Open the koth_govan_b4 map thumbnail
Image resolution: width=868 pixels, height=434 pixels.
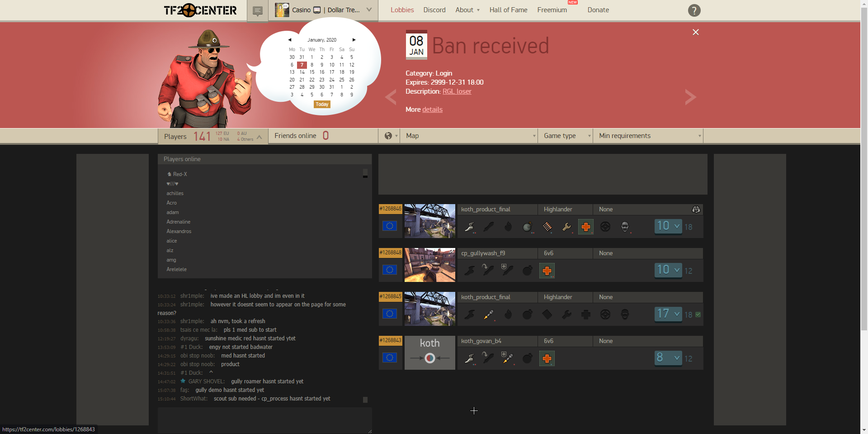point(429,353)
